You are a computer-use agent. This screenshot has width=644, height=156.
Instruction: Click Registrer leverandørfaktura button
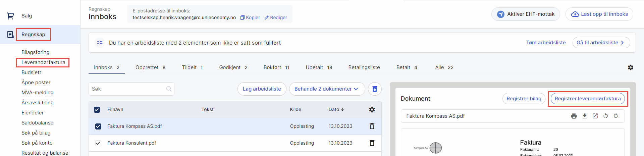[x=588, y=99]
